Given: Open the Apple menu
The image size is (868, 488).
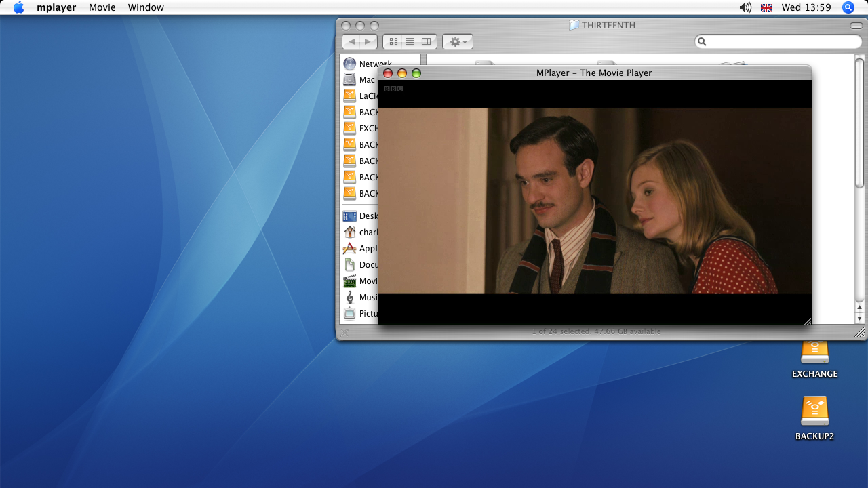Looking at the screenshot, I should (18, 7).
